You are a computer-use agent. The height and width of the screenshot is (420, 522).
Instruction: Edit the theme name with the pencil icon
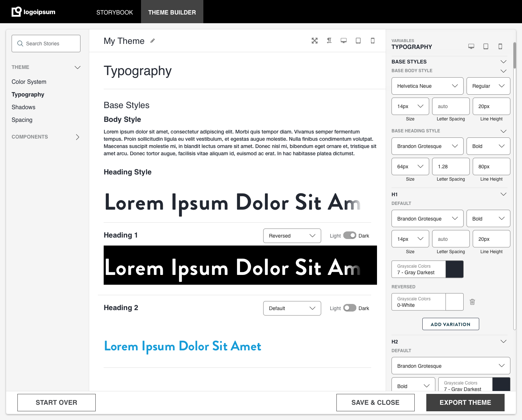click(x=153, y=41)
